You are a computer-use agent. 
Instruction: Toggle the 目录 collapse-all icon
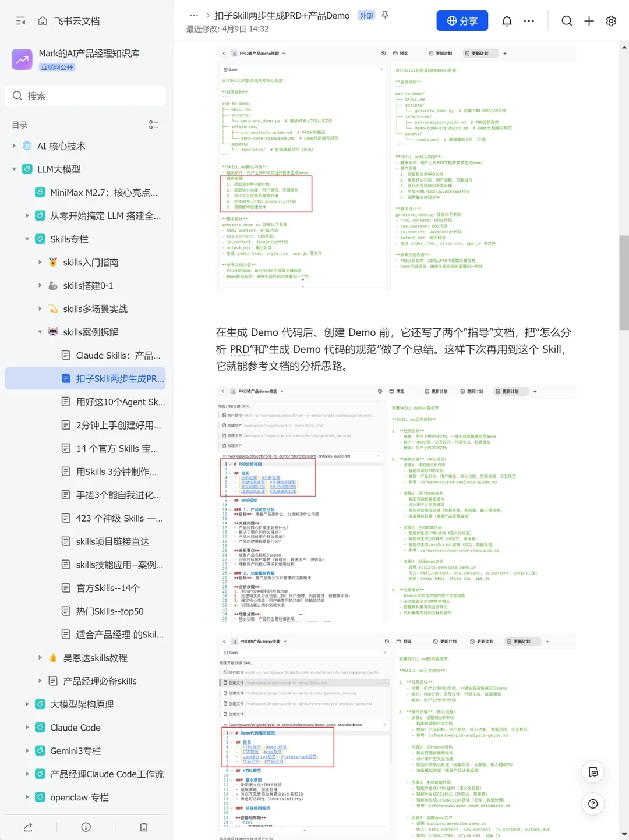154,125
